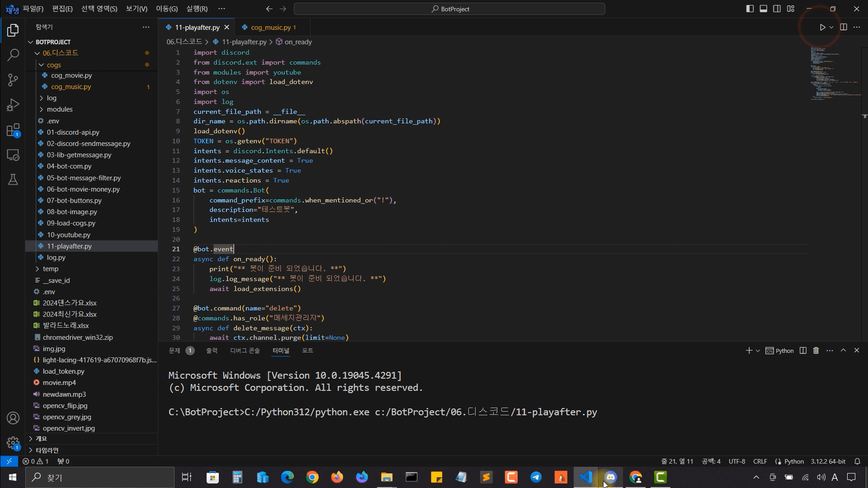Open the Extensions view

13,130
